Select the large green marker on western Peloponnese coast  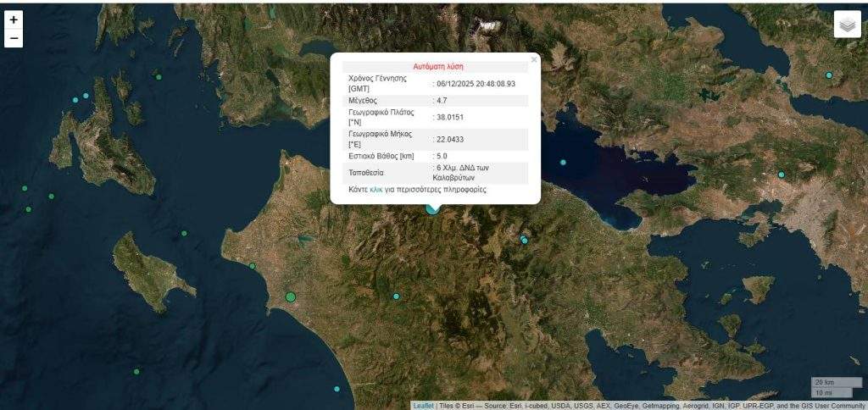coord(291,296)
